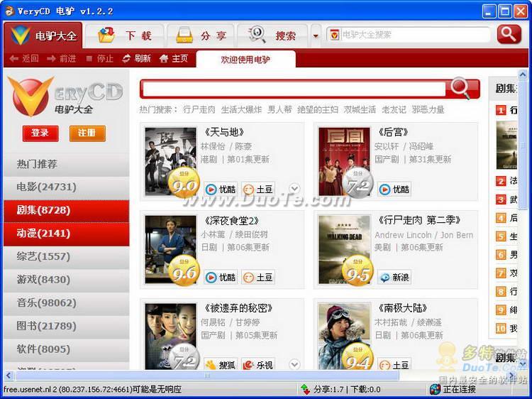Click hot search link 生活大爆炸
Screen dimensions: 532x399
[x=242, y=109]
